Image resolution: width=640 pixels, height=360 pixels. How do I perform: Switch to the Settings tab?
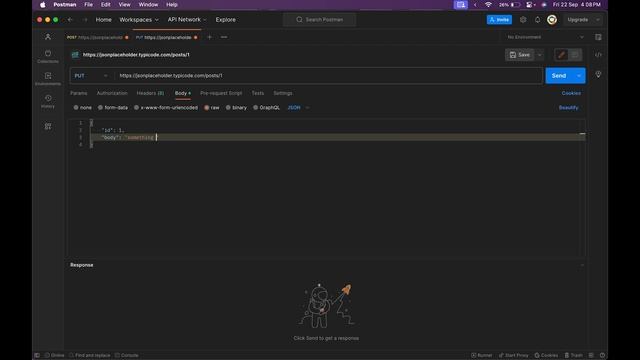point(283,93)
